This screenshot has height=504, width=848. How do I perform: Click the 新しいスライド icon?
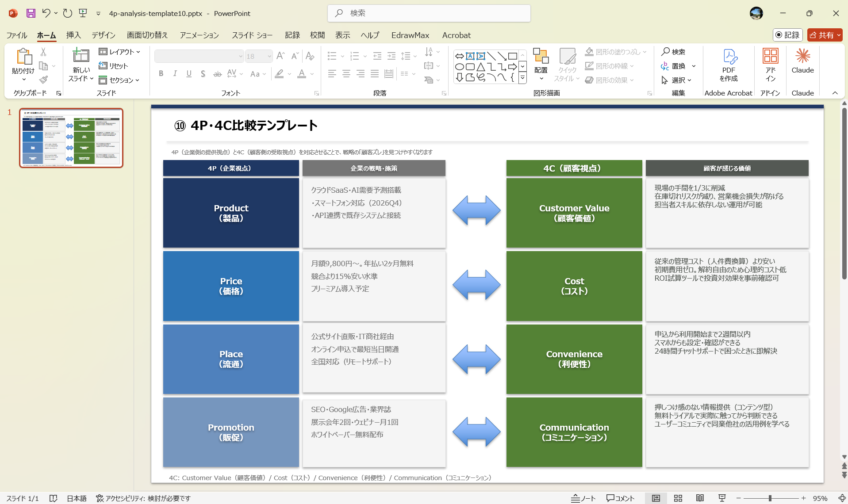pos(81,55)
